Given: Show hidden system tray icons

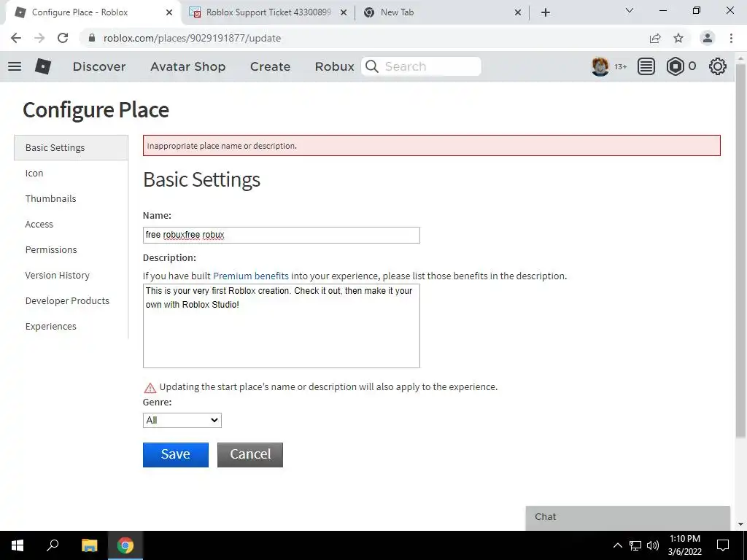Looking at the screenshot, I should click(617, 545).
